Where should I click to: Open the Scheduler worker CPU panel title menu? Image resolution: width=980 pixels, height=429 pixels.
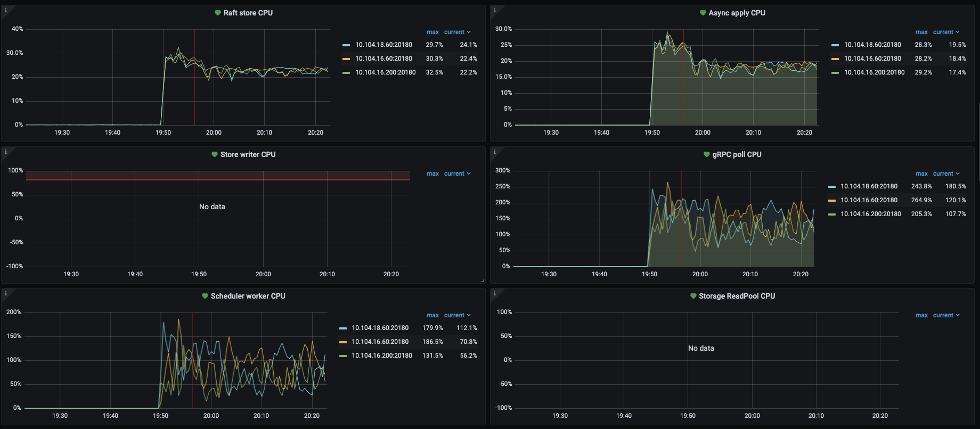248,296
